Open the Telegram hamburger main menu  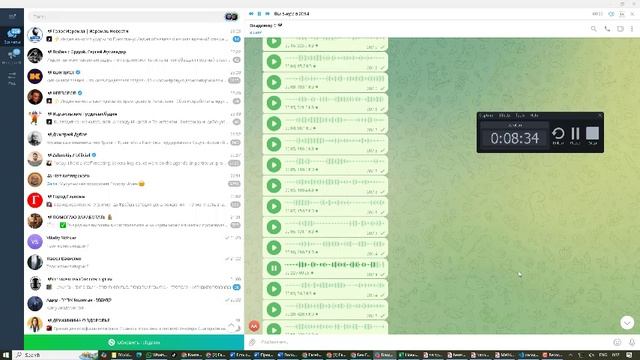click(x=12, y=16)
